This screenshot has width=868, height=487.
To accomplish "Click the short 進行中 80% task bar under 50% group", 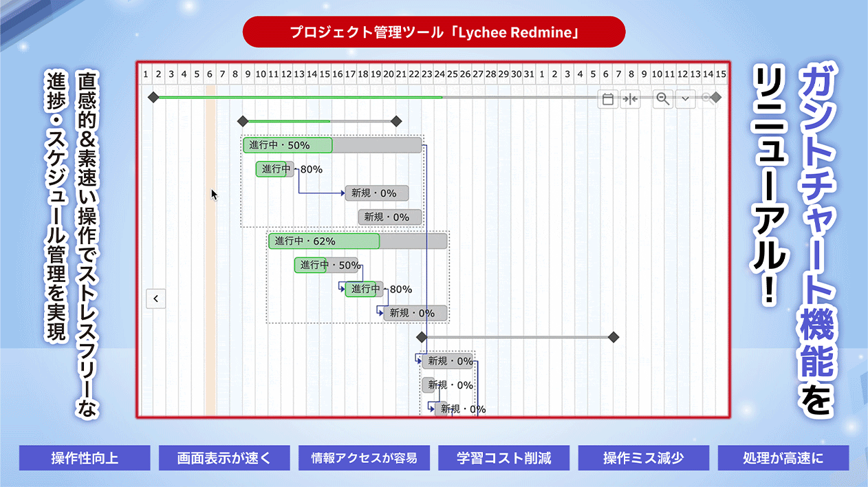I will click(274, 169).
